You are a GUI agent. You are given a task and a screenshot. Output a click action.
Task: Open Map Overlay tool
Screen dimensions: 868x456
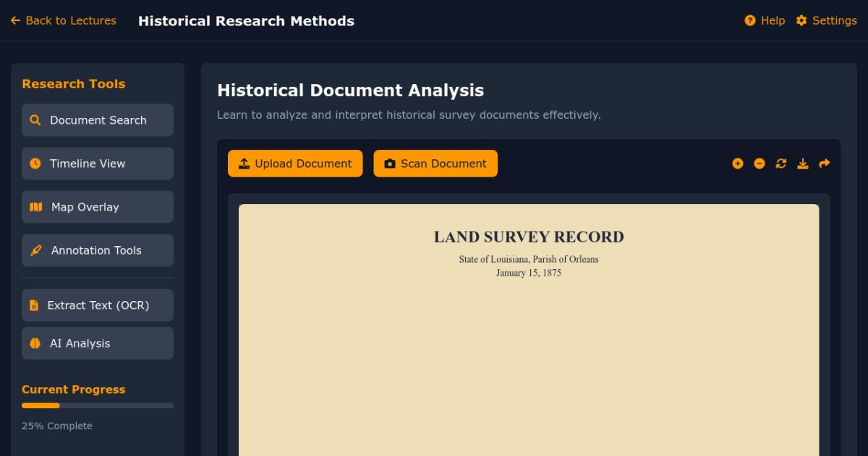coord(98,207)
